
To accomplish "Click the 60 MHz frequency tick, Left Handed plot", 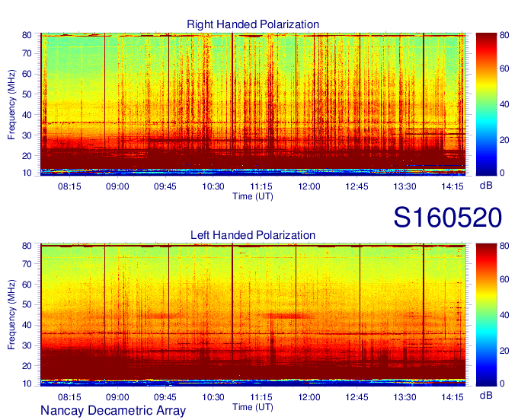I will point(27,285).
